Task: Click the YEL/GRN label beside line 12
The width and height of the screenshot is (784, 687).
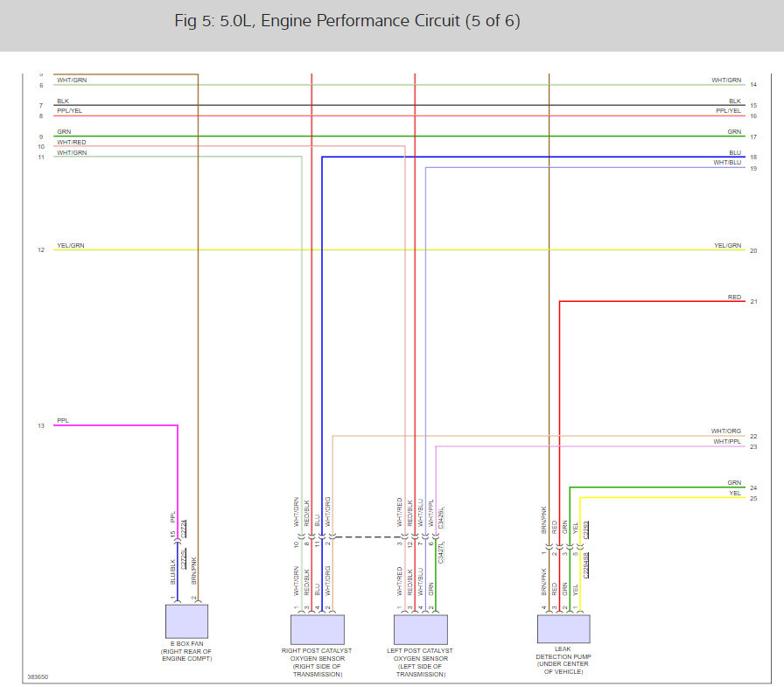Action: click(x=71, y=246)
